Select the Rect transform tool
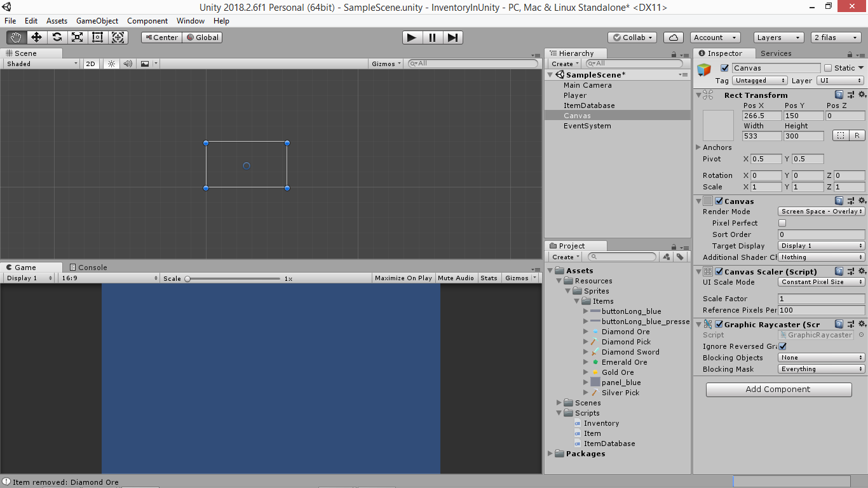Screen dimensions: 868x488 coord(97,37)
